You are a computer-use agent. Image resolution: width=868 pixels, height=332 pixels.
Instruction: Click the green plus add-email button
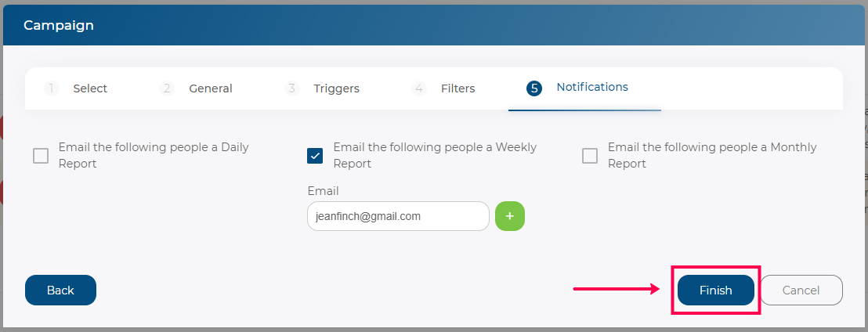pos(510,216)
